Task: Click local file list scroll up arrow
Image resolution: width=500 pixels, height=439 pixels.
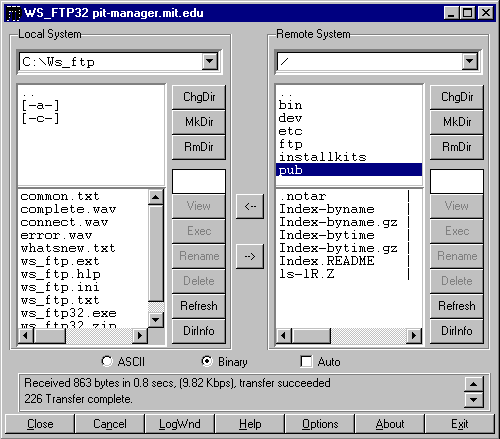Action: (x=156, y=197)
